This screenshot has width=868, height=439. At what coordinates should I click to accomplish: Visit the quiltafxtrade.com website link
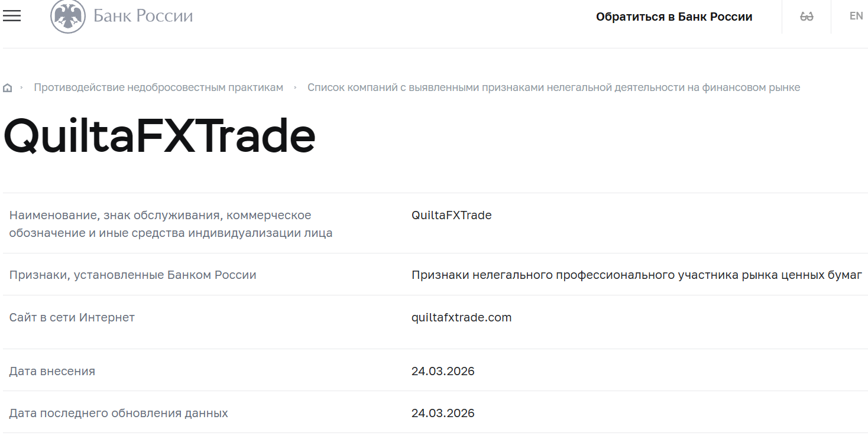pos(462,317)
